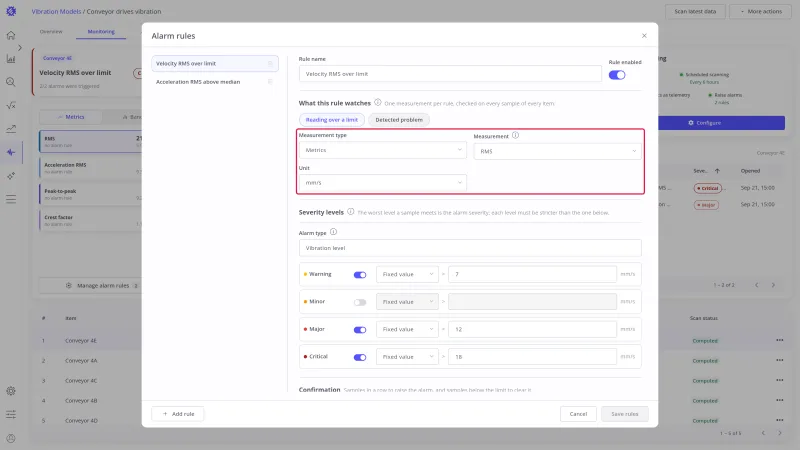Click the Major threshold value 12 field
Viewport: 800px width, 450px height.
coord(532,329)
